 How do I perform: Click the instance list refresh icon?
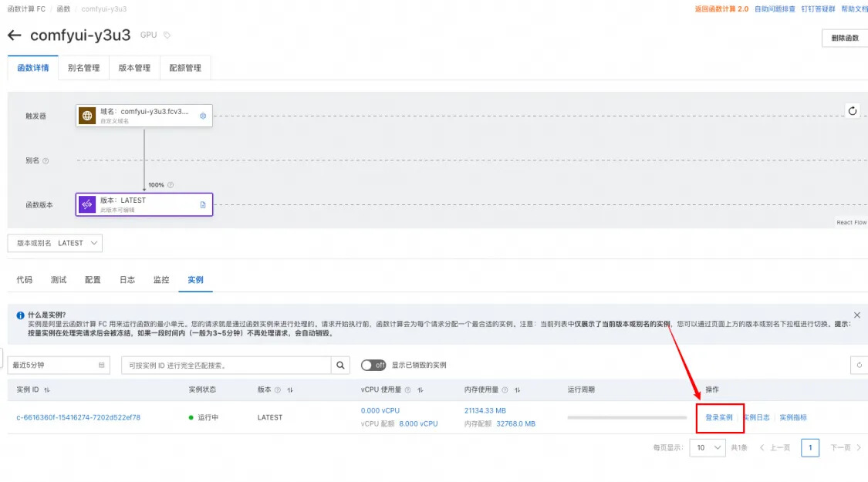pos(860,366)
